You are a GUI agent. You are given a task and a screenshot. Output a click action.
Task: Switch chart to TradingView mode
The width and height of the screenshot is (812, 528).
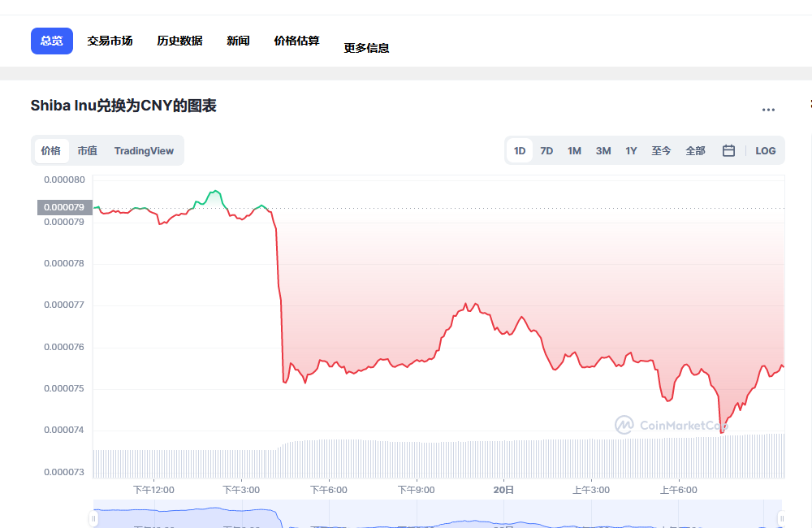144,150
